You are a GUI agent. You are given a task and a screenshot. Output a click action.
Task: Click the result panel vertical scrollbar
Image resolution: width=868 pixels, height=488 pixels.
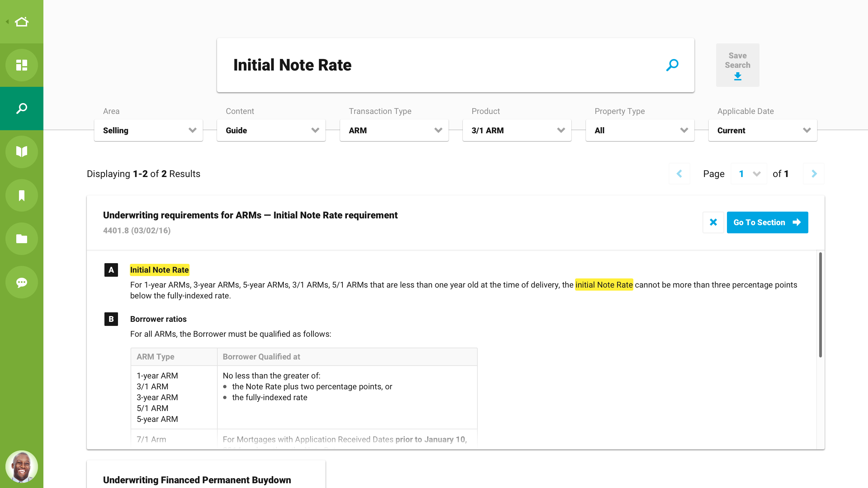click(820, 305)
